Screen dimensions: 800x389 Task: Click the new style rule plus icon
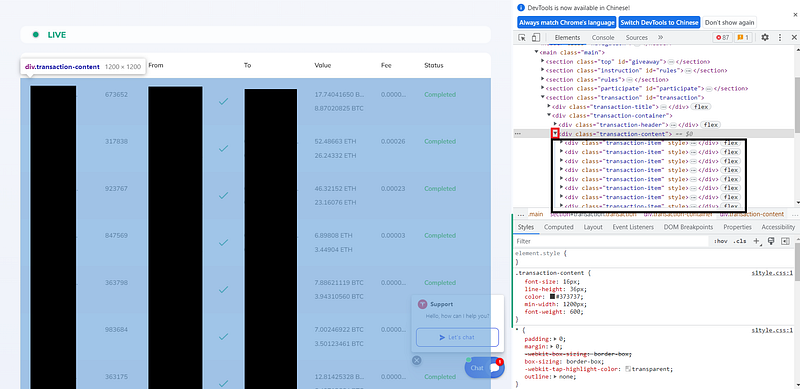coord(757,241)
